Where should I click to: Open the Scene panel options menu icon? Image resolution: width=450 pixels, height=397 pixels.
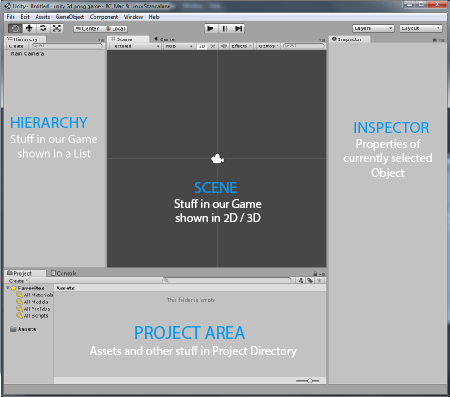[322, 40]
